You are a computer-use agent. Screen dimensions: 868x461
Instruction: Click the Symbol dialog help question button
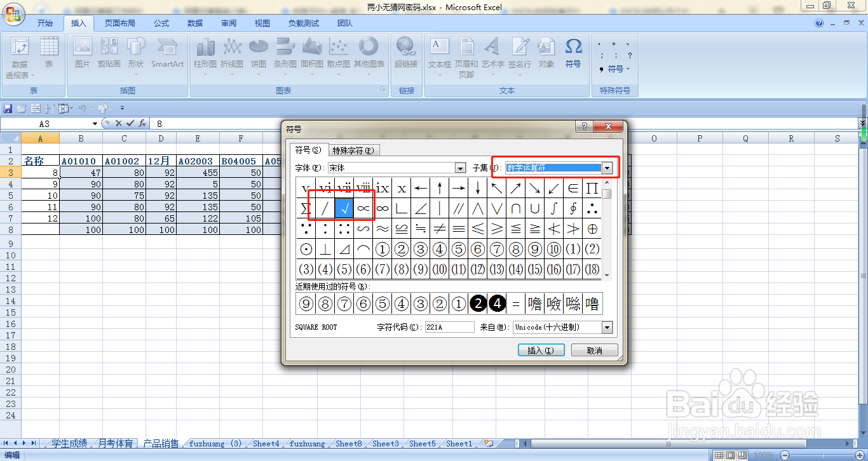point(585,127)
